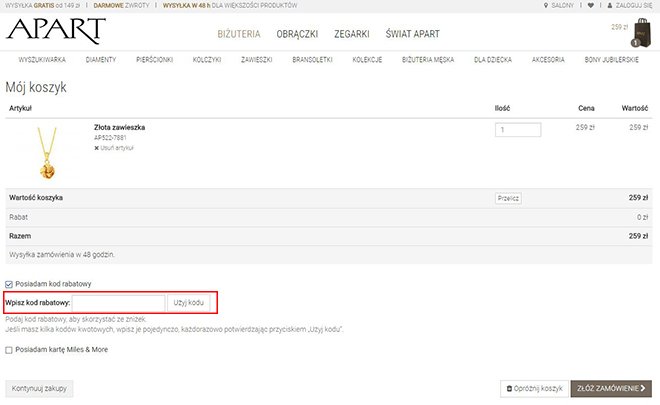Viewport: 660px width, 405px height.
Task: Open the Salony stores link
Action: point(562,5)
